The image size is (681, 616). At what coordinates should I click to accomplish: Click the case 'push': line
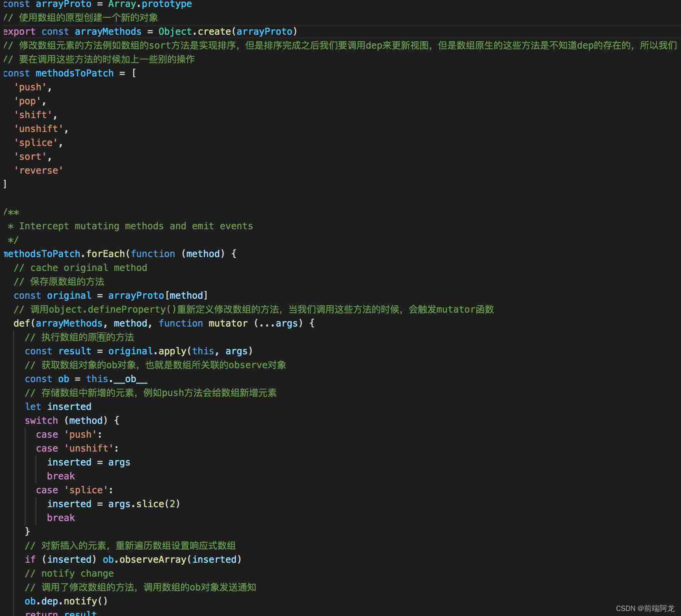(x=69, y=435)
